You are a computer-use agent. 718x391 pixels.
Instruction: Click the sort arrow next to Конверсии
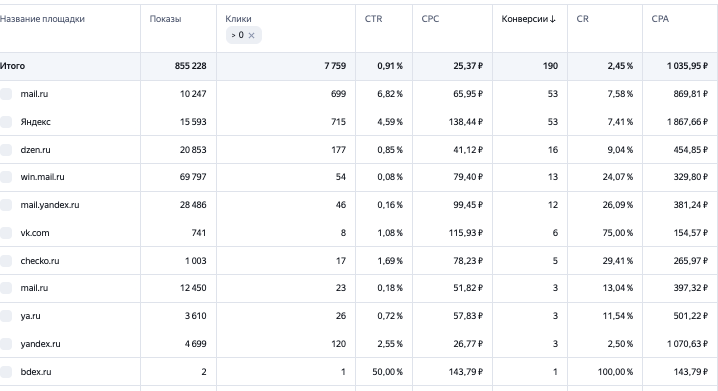(x=553, y=19)
